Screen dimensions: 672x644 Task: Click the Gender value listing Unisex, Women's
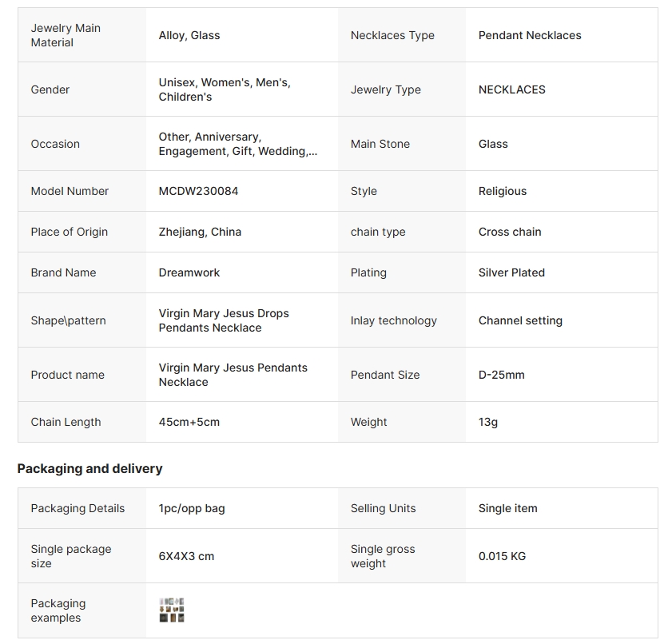pos(225,89)
